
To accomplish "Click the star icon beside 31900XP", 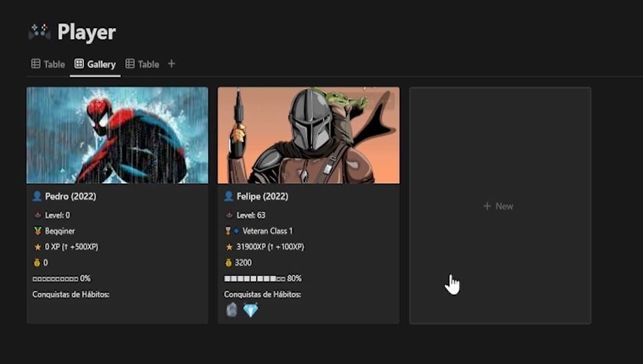I will [x=229, y=247].
